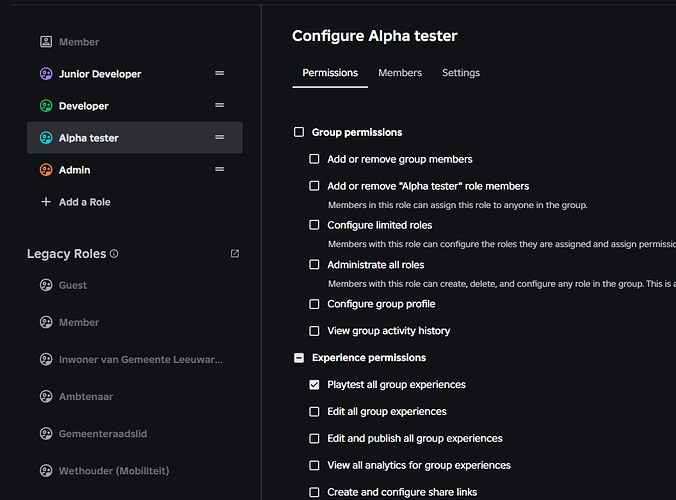Click the Configure Alpha tester heading
This screenshot has height=500, width=676.
point(375,36)
